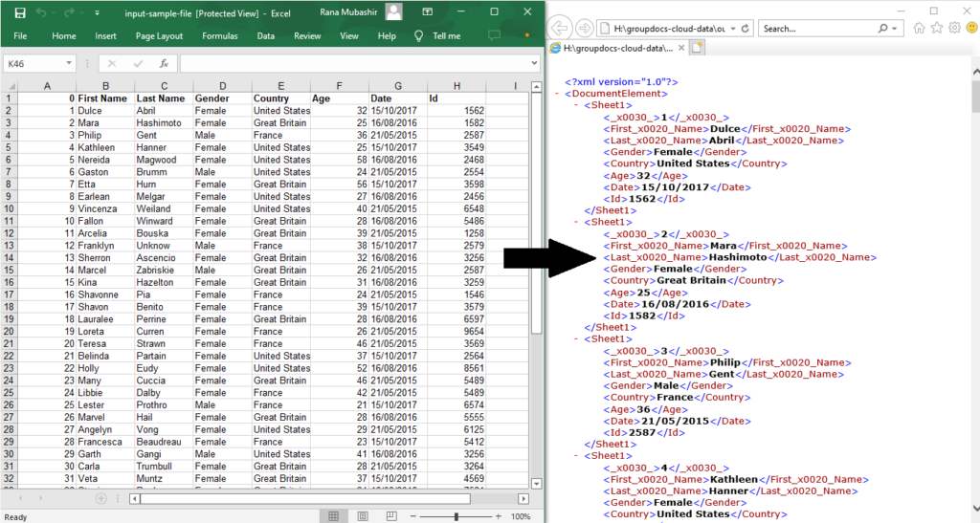
Task: Click the browser Refresh icon
Action: click(745, 29)
